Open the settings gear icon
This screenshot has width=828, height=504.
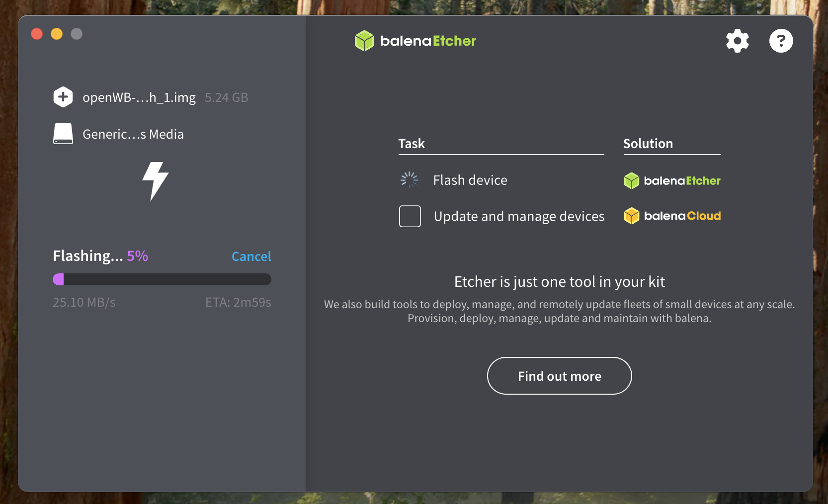point(737,41)
